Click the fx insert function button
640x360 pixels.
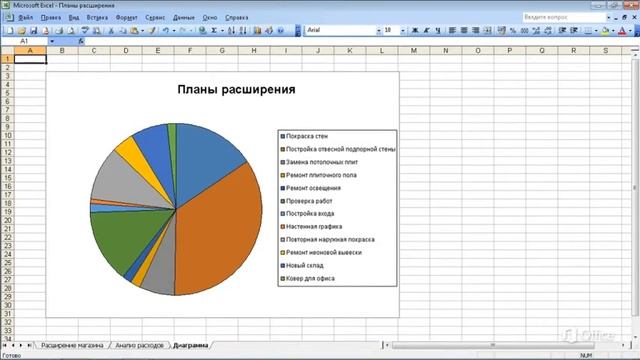click(x=81, y=41)
